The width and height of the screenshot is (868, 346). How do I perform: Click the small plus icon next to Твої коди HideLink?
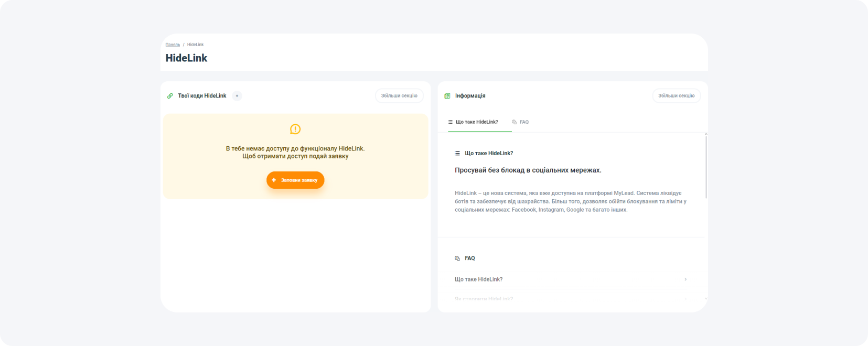click(237, 96)
